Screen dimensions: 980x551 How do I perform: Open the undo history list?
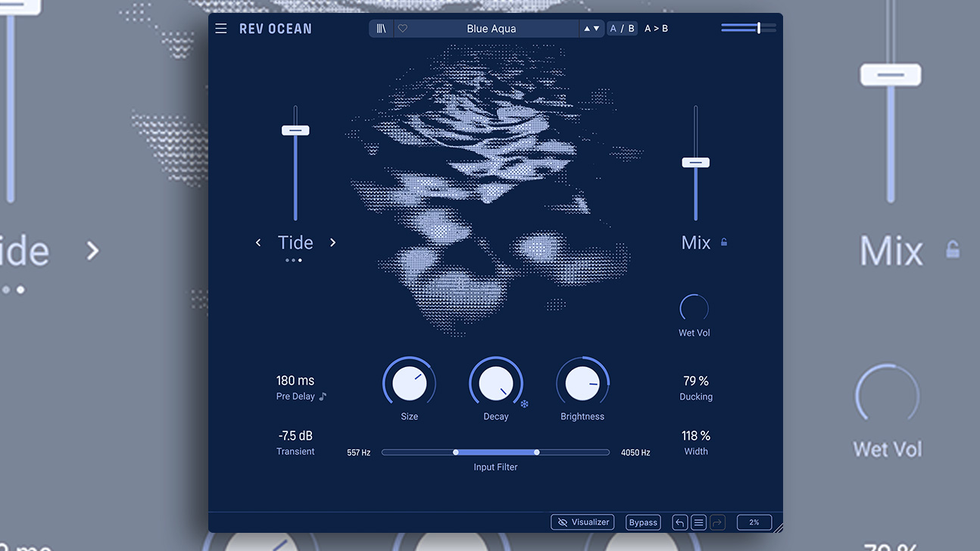tap(698, 522)
